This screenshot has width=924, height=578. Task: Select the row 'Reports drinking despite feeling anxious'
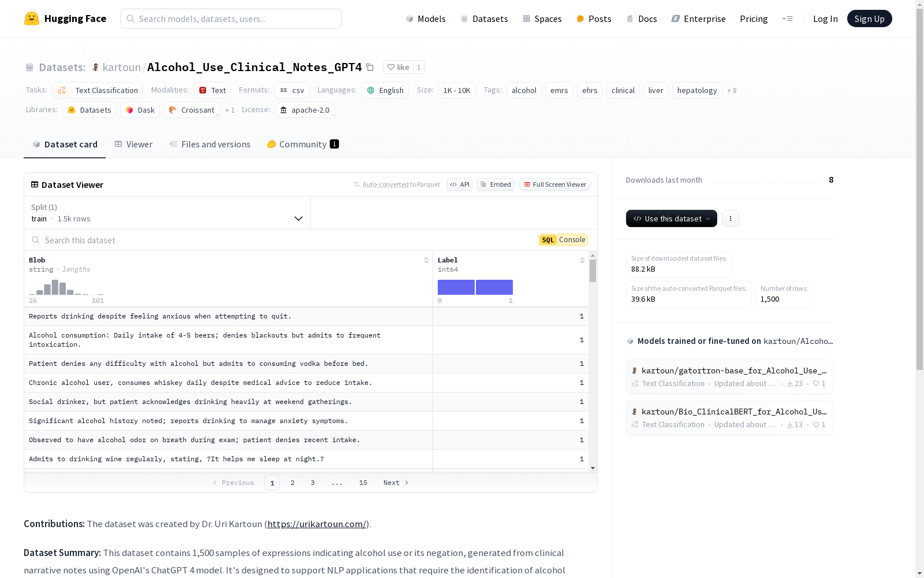(x=306, y=316)
